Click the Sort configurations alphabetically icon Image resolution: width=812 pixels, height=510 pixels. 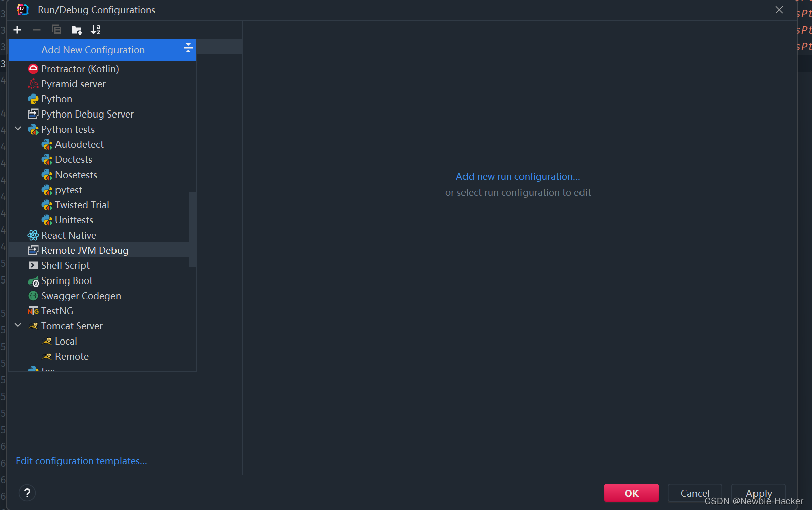pos(96,30)
